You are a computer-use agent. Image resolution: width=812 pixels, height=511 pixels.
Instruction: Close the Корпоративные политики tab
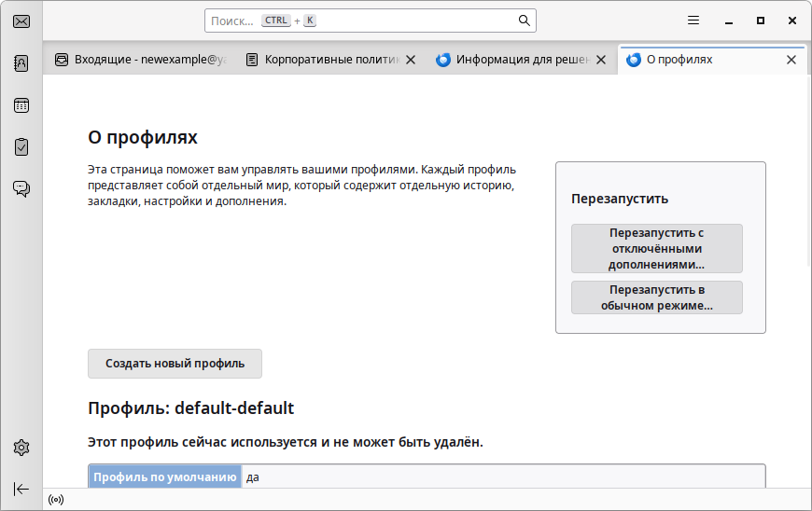pyautogui.click(x=411, y=60)
